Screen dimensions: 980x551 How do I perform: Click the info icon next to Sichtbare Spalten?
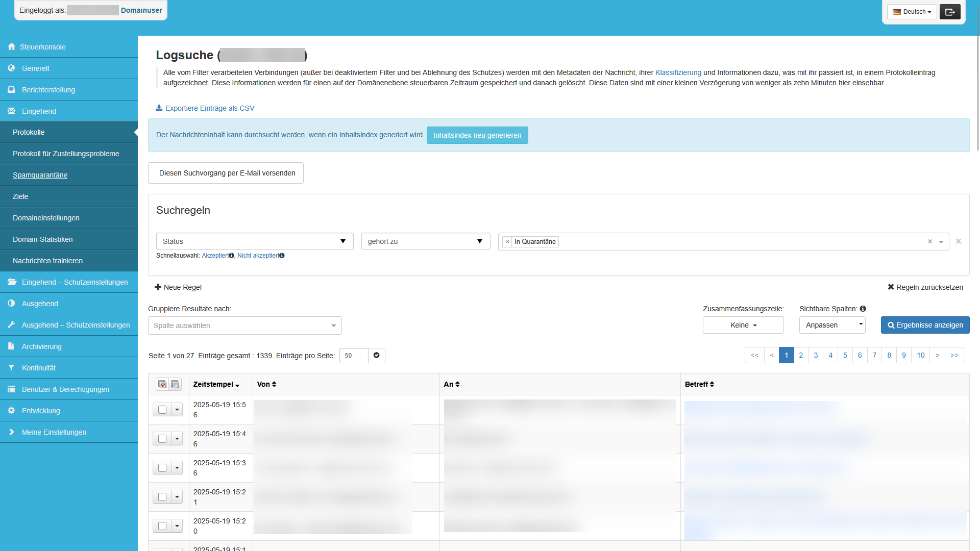[x=863, y=309]
